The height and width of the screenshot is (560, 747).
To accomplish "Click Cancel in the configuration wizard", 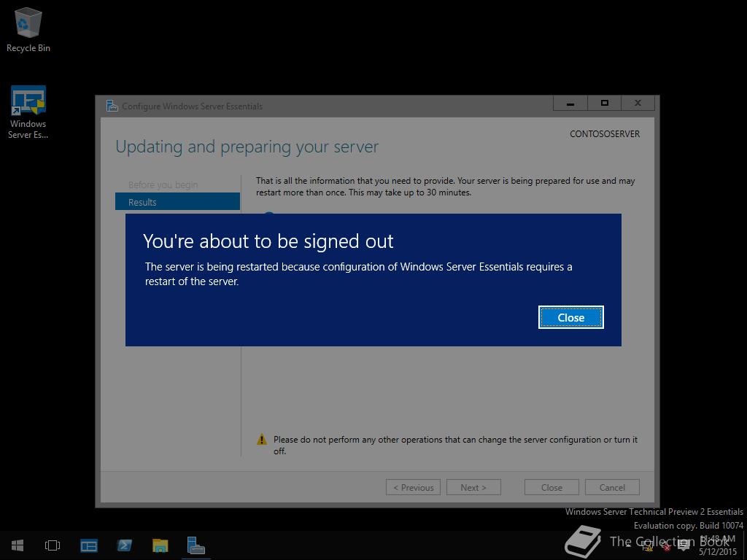I will coord(612,487).
